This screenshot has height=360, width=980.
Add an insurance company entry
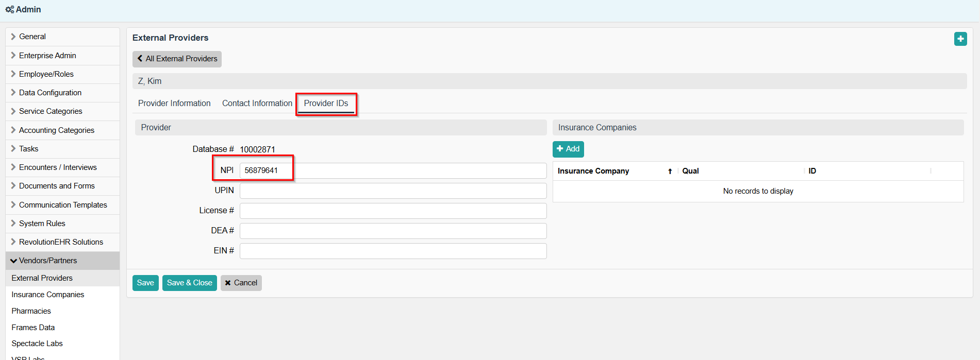point(568,149)
